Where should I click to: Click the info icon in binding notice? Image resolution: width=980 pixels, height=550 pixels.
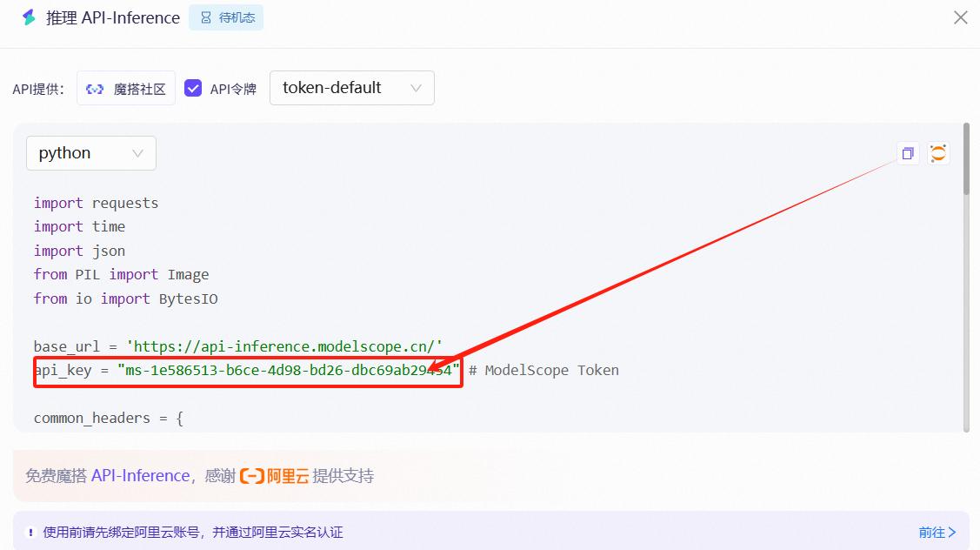tap(30, 533)
